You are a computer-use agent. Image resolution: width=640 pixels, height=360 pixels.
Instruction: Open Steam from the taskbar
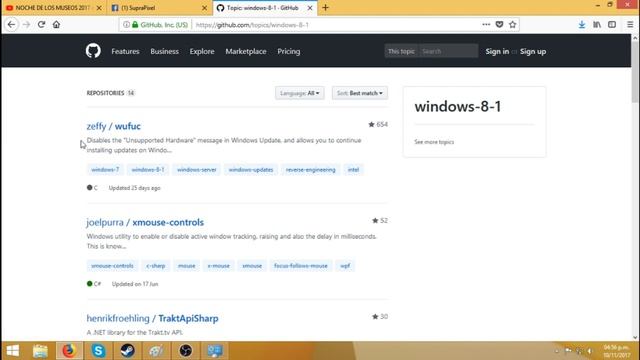point(127,351)
